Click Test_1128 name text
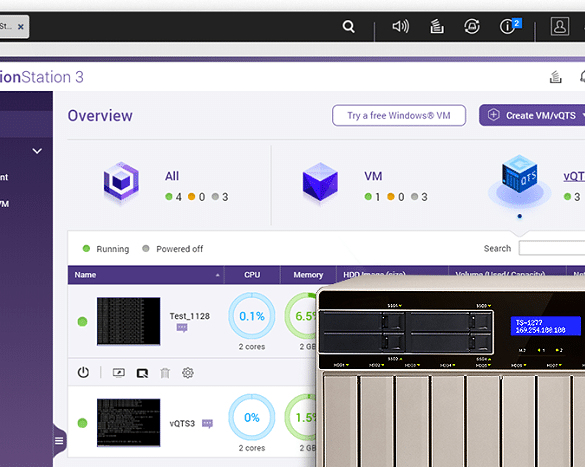585x467 pixels. pos(190,316)
